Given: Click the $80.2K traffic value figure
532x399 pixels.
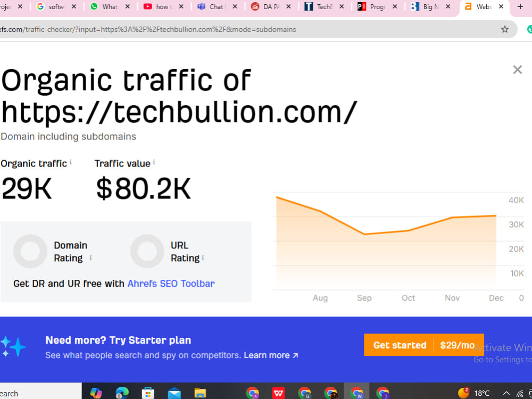Looking at the screenshot, I should tap(144, 189).
